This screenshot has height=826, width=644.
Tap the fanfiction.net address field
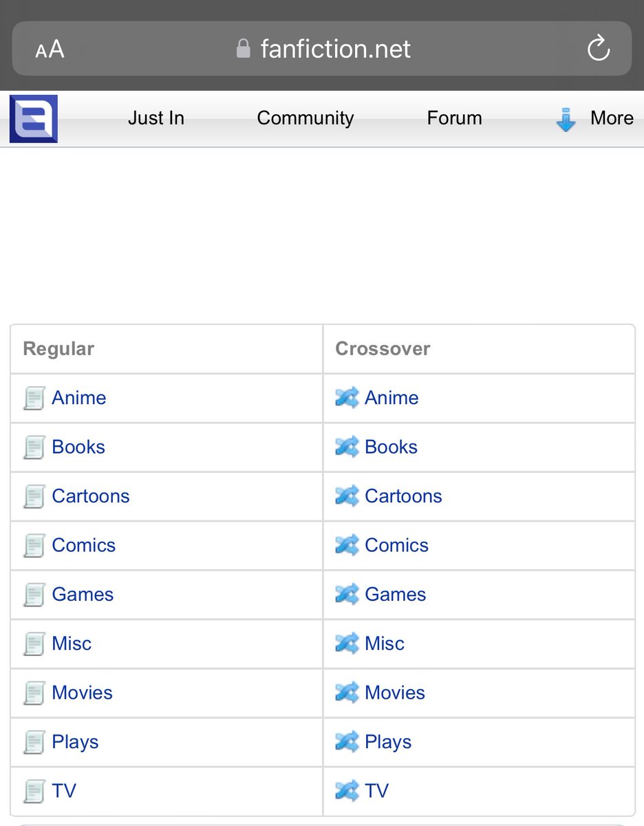point(322,49)
